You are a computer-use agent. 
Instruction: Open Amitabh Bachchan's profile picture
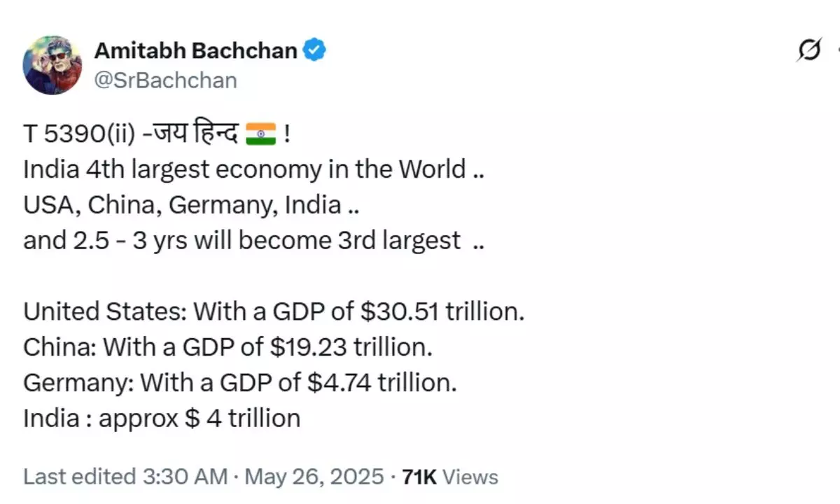pos(52,65)
